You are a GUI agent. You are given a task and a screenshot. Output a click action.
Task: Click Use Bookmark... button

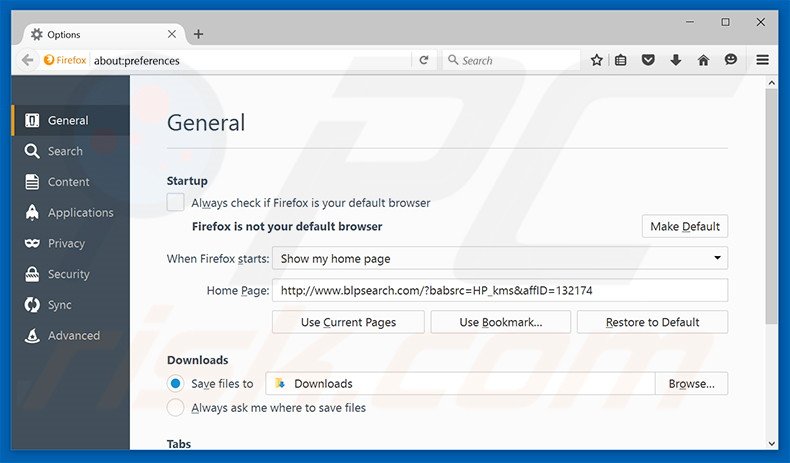click(501, 322)
